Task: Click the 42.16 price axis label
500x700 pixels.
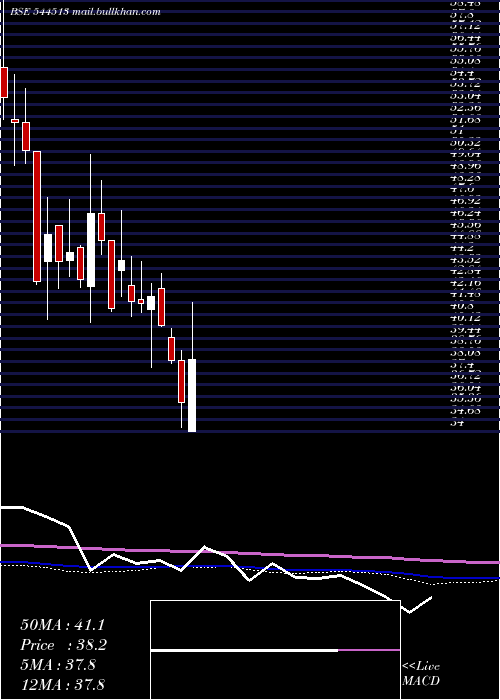Action: (x=466, y=283)
